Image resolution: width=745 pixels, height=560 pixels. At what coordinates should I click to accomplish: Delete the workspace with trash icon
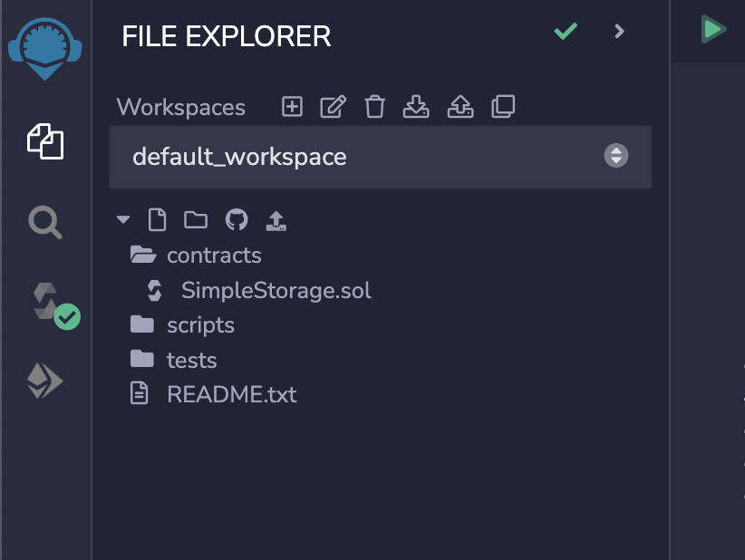(x=374, y=106)
